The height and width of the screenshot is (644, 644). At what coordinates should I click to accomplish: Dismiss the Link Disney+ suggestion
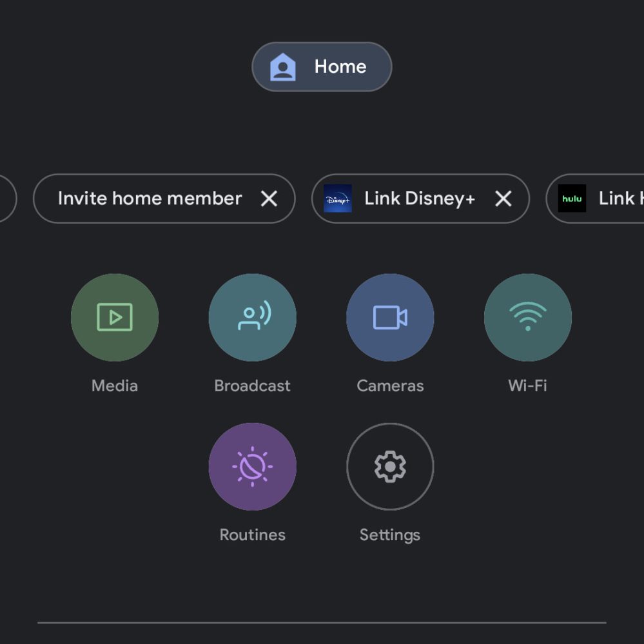503,199
